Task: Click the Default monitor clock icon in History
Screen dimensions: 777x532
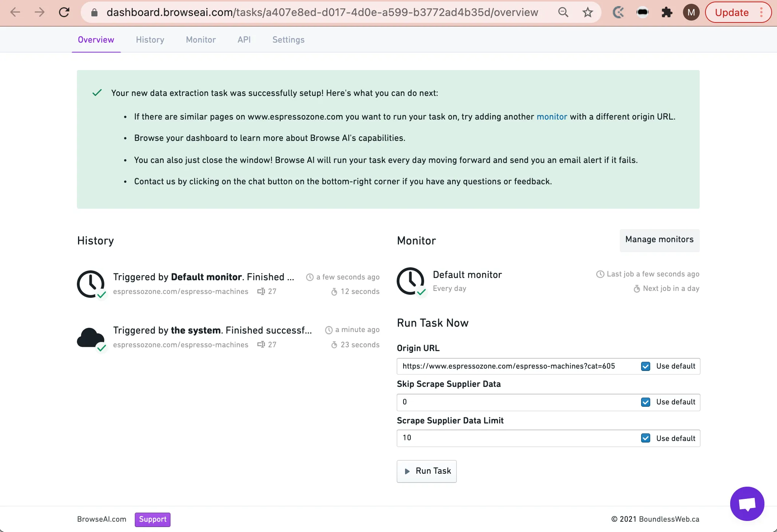Action: click(91, 284)
